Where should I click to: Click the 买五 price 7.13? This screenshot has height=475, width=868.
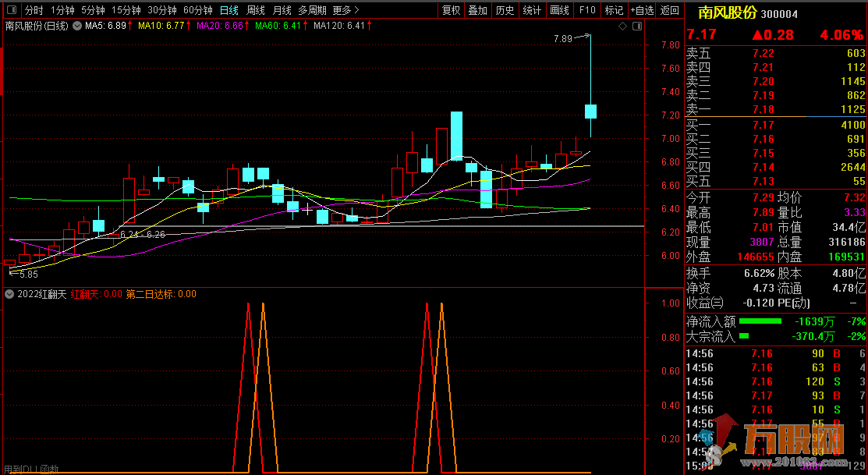point(763,181)
